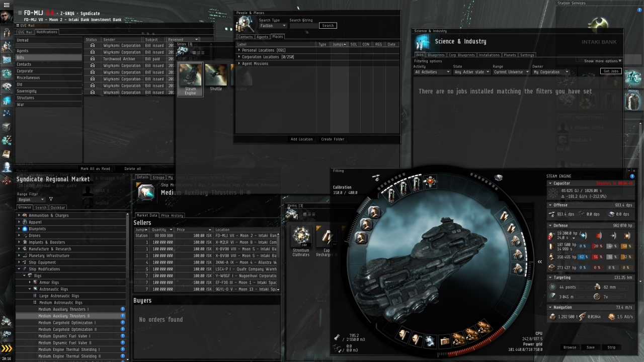Expand Personal Locations in Places
The width and height of the screenshot is (644, 362).
tap(239, 50)
